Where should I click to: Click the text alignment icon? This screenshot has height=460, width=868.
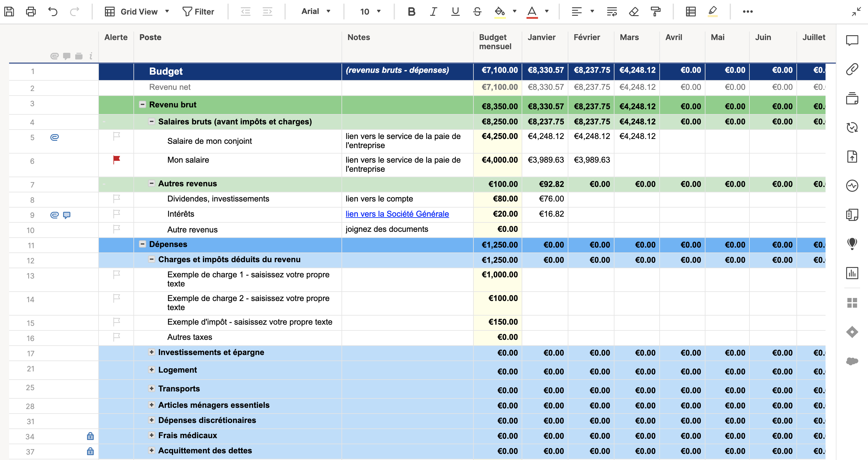click(x=577, y=12)
